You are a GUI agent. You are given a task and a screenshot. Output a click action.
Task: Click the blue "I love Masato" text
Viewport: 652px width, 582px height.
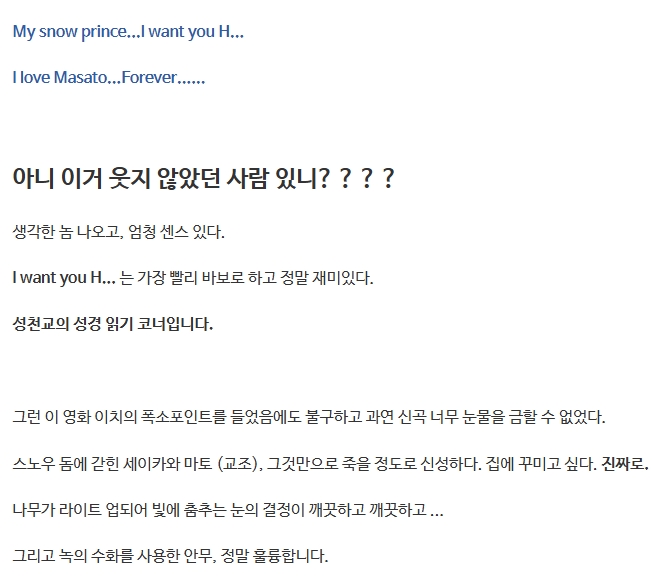[x=60, y=77]
